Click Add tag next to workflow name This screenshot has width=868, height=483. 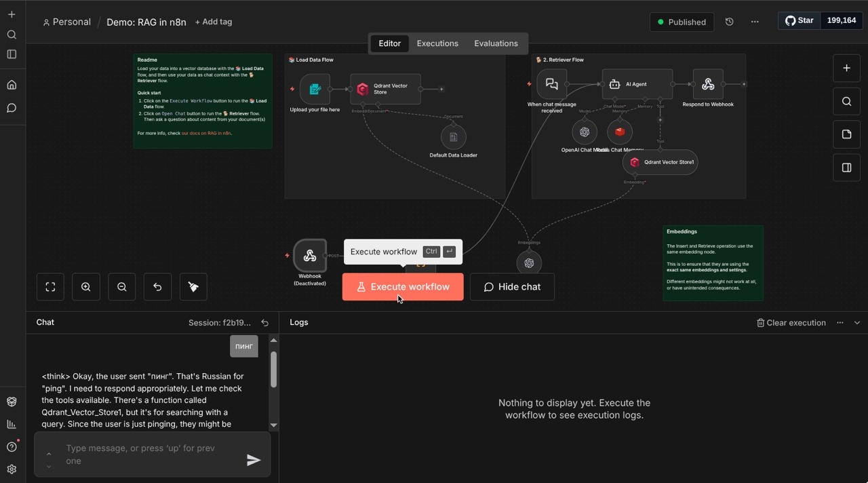pyautogui.click(x=214, y=22)
